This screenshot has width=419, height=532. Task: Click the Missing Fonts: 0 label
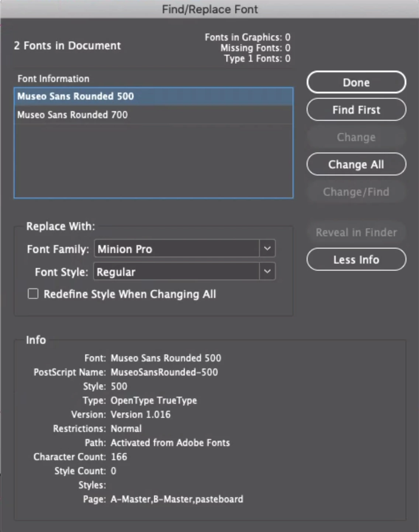pyautogui.click(x=255, y=48)
